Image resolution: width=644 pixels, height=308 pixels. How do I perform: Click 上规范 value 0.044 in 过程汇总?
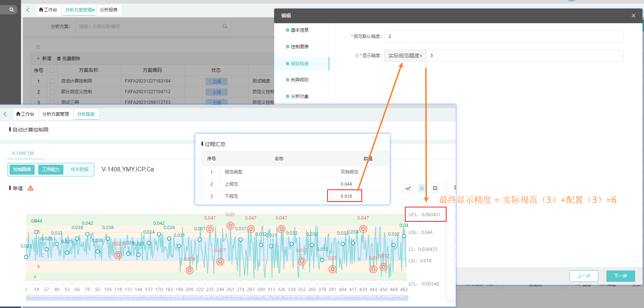tap(346, 184)
